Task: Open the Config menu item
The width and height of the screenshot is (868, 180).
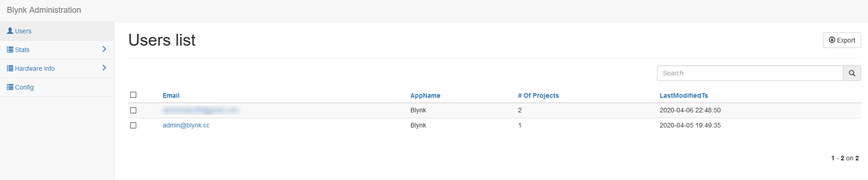Action: (x=57, y=87)
